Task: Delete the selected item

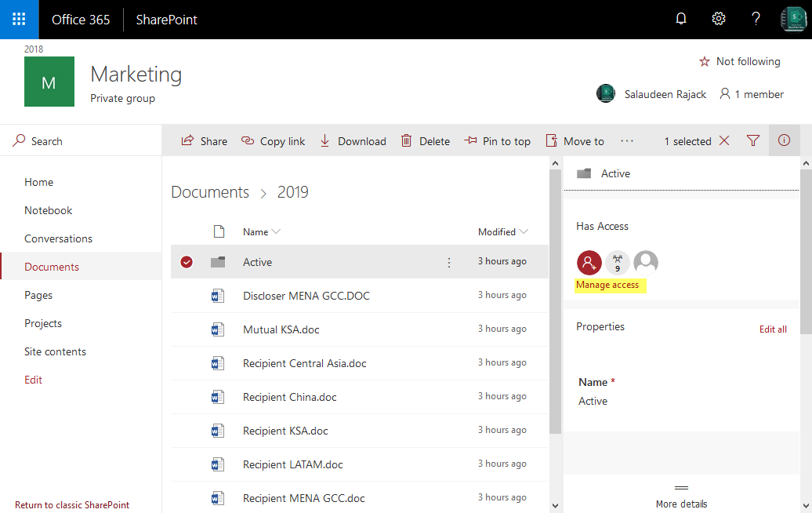Action: (x=426, y=140)
